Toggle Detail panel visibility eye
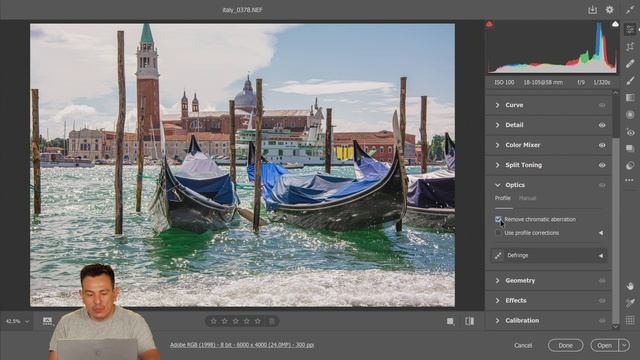 pos(602,125)
